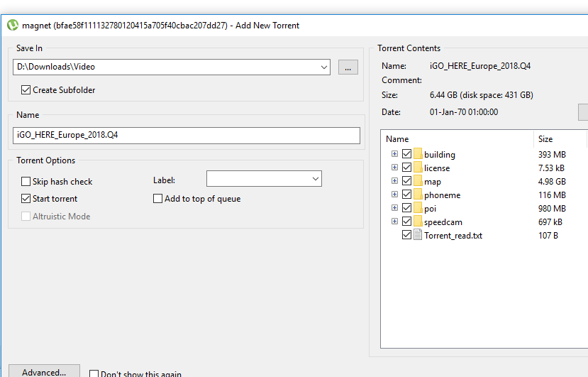The width and height of the screenshot is (588, 377).
Task: Select the building folder row
Action: tap(484, 154)
